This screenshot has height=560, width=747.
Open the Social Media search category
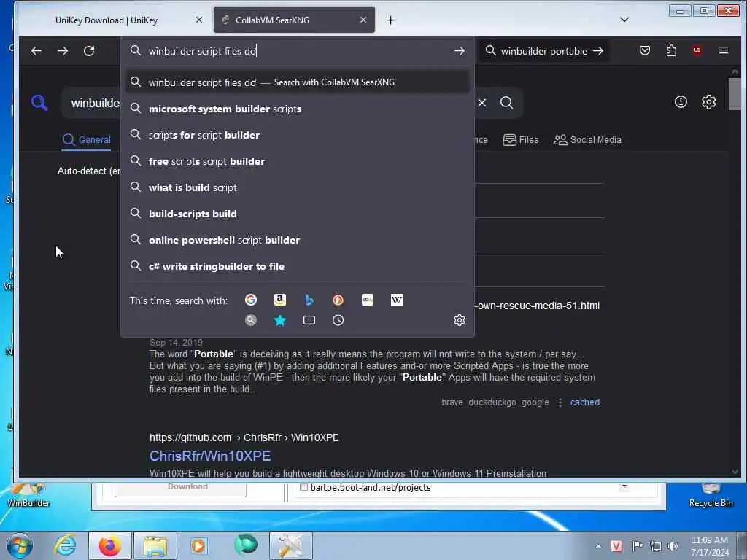pyautogui.click(x=587, y=139)
